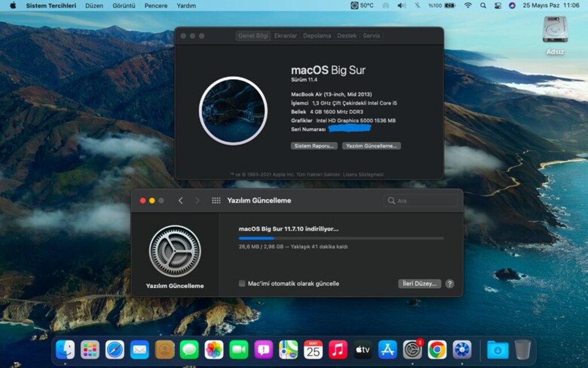Open Spotlight search in menu bar

483,5
